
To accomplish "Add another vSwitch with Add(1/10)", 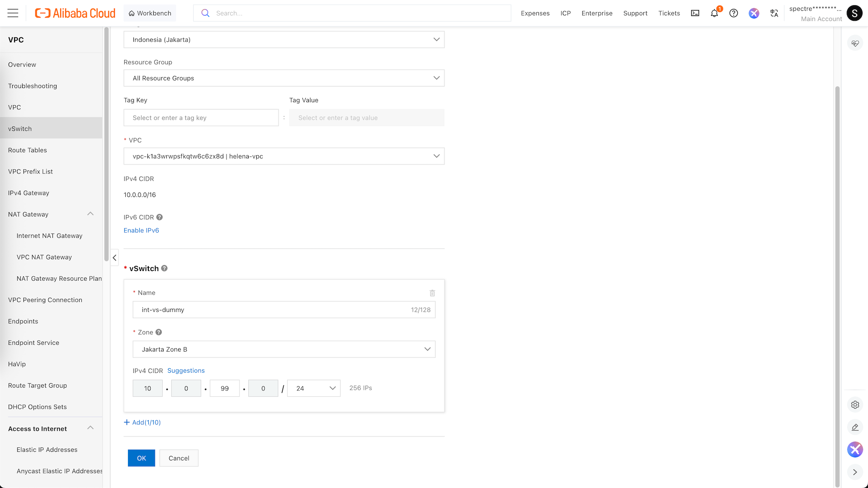I will pyautogui.click(x=142, y=422).
